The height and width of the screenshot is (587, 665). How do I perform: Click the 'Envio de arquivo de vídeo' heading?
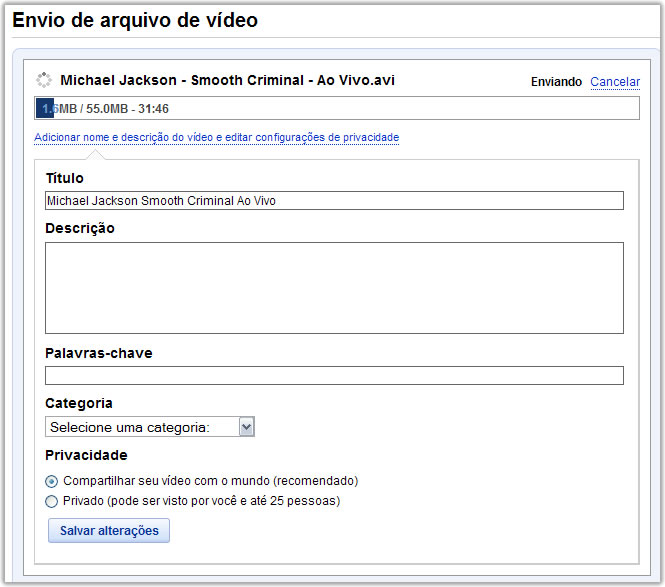click(x=135, y=19)
